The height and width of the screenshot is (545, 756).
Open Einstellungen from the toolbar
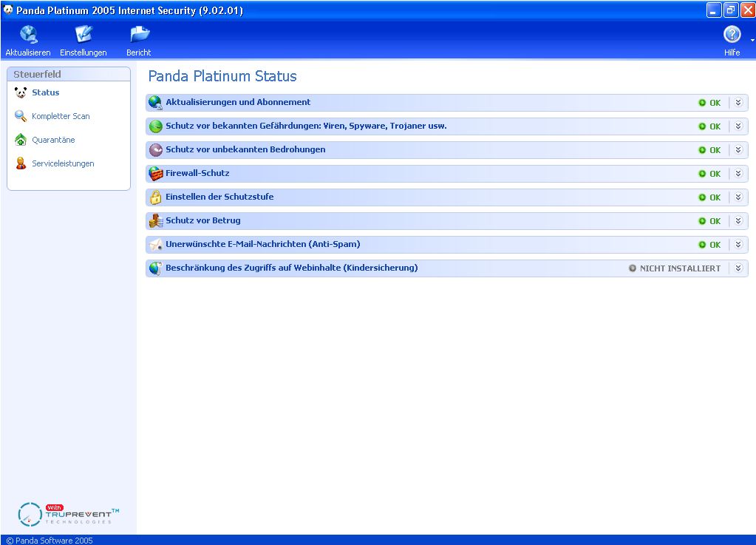click(x=84, y=35)
